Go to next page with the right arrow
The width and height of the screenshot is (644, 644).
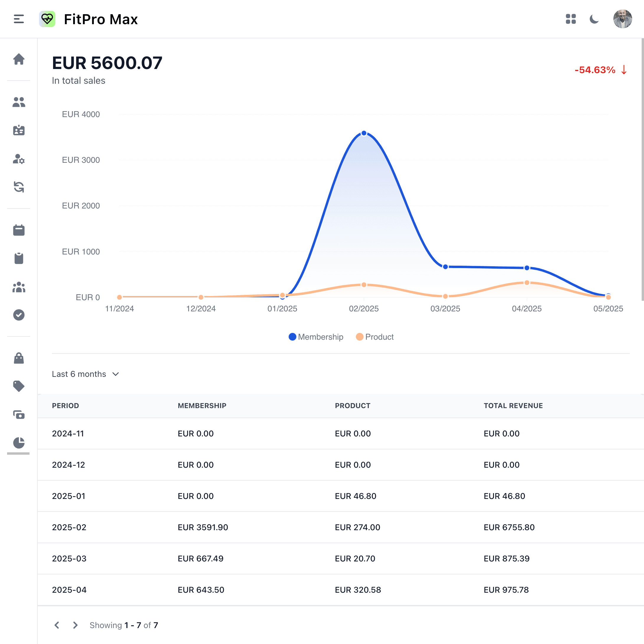point(75,625)
